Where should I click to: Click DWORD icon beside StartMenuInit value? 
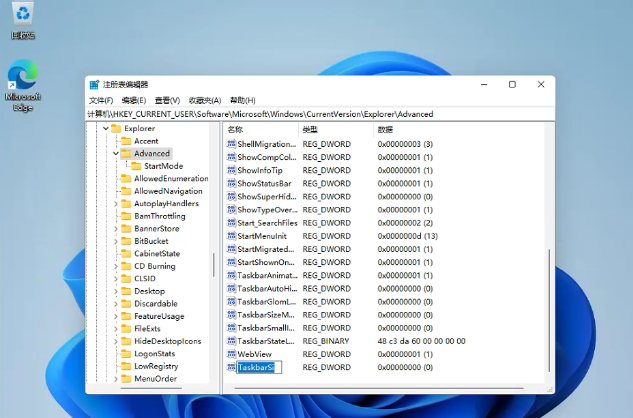[231, 236]
